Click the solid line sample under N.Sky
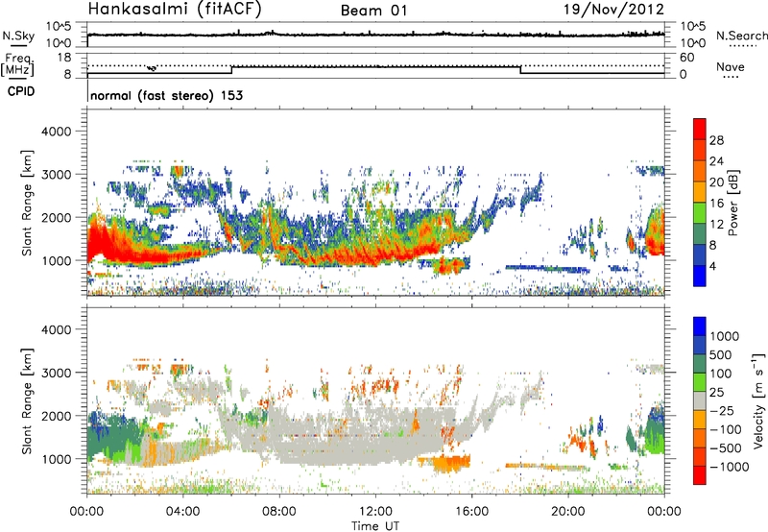This screenshot has width=768, height=532. coord(18,45)
